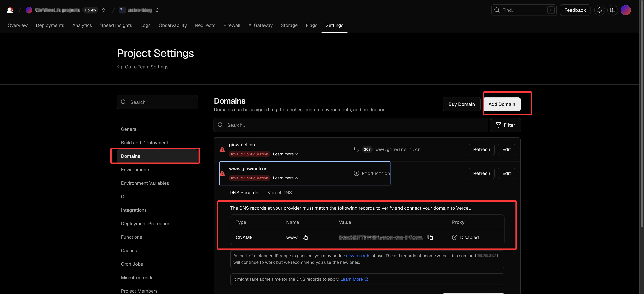The height and width of the screenshot is (294, 644).
Task: Open the project switcher chevrons
Action: point(157,10)
